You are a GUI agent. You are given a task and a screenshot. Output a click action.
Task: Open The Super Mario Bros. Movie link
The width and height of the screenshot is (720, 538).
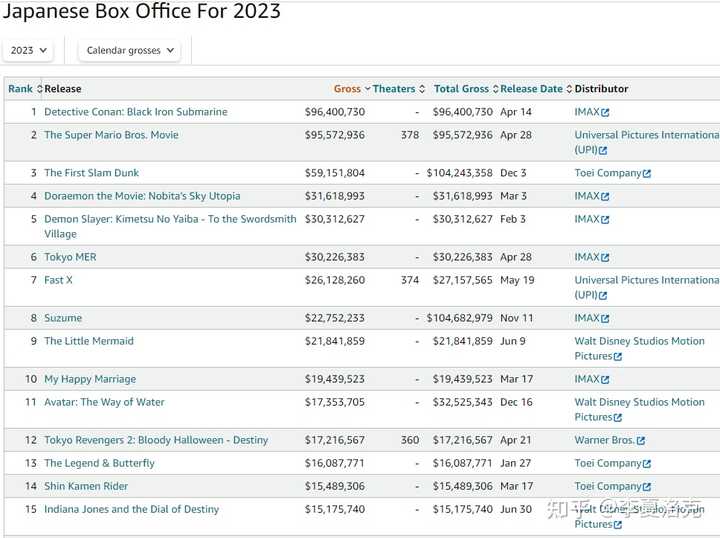point(111,135)
